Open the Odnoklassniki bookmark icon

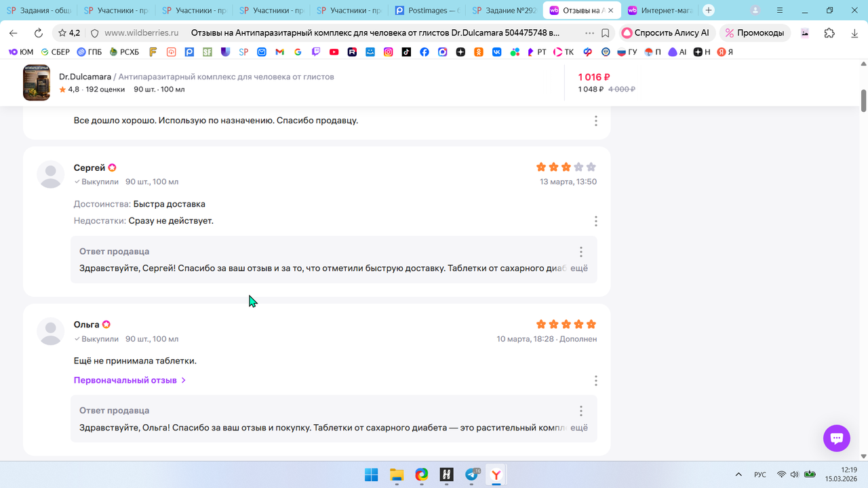tap(479, 52)
